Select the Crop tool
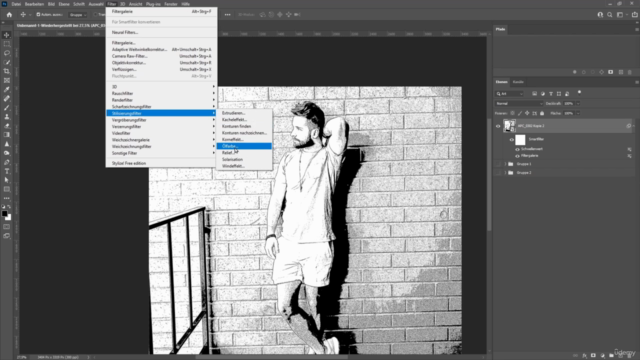This screenshot has height=360, width=640. click(7, 71)
